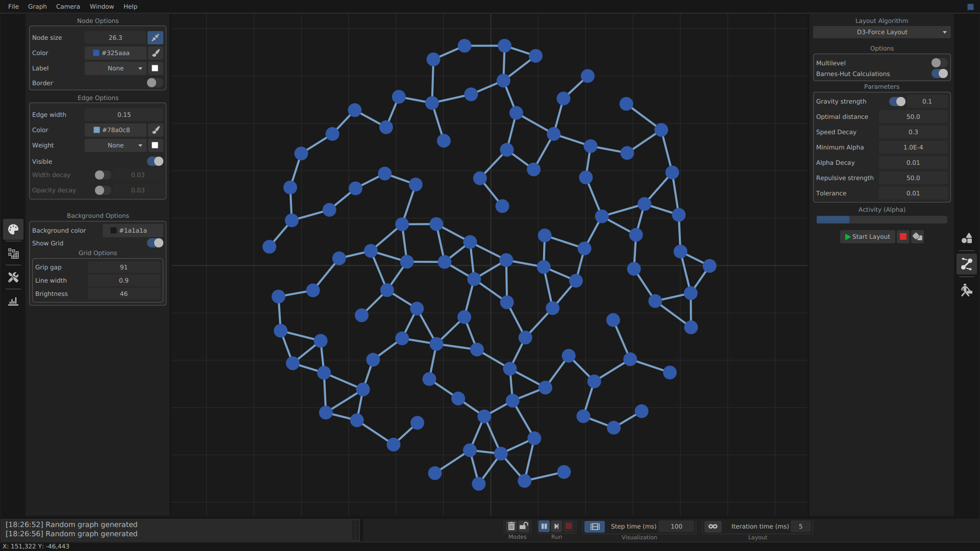Open the node Label dropdown

coord(115,68)
